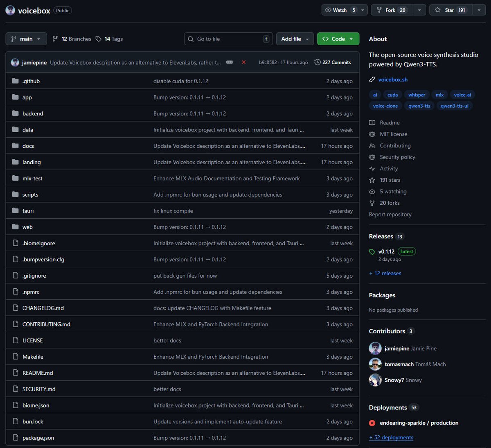
Task: Select the cuda topic tag
Action: pos(392,95)
